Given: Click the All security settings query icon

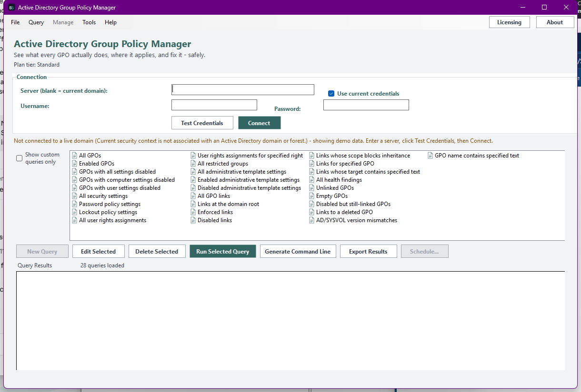Looking at the screenshot, I should pyautogui.click(x=74, y=196).
